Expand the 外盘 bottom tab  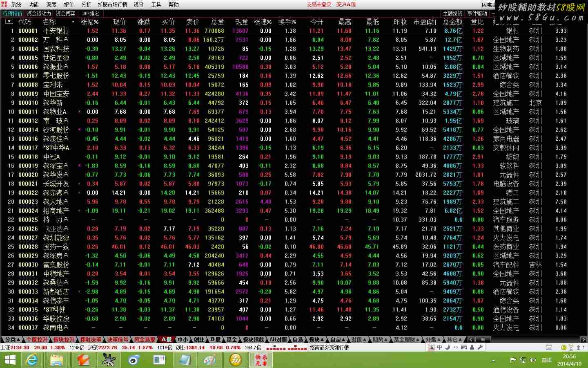(433, 339)
